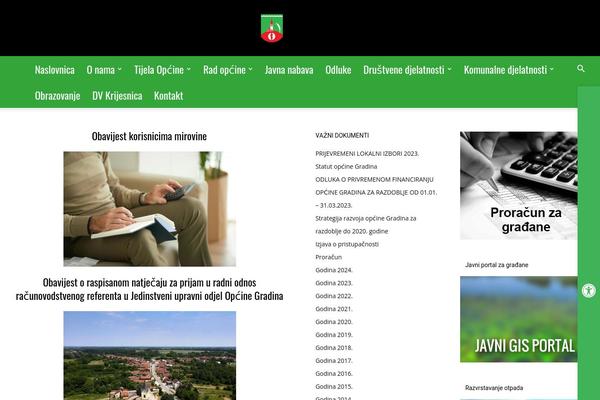The image size is (600, 400).
Task: Click the VAŽNI DOKUMENTI heading
Action: 342,136
